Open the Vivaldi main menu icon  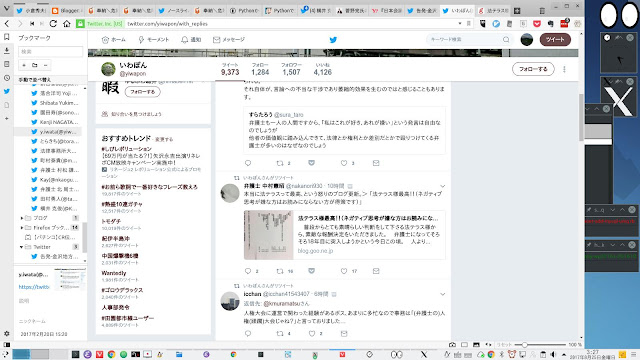coord(7,8)
